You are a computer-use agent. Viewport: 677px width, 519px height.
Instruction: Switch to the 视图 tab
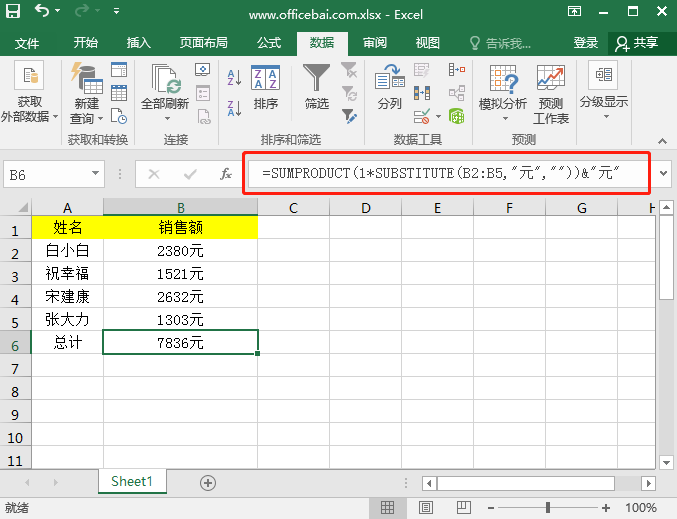pos(427,43)
